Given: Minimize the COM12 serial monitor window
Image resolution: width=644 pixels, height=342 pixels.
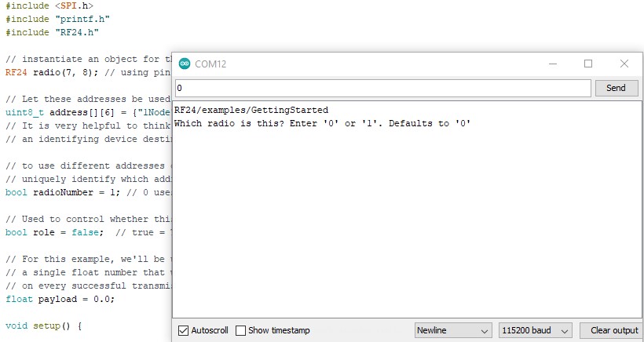Looking at the screenshot, I should (x=552, y=64).
